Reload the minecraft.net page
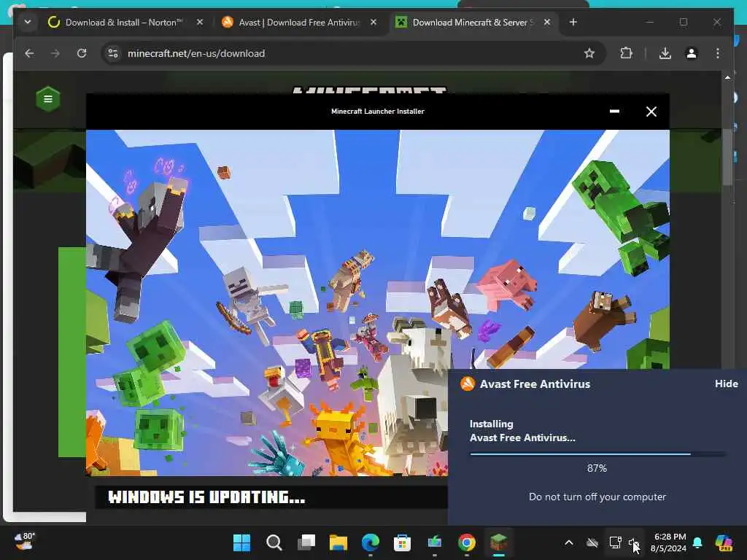This screenshot has height=560, width=747. pyautogui.click(x=82, y=53)
